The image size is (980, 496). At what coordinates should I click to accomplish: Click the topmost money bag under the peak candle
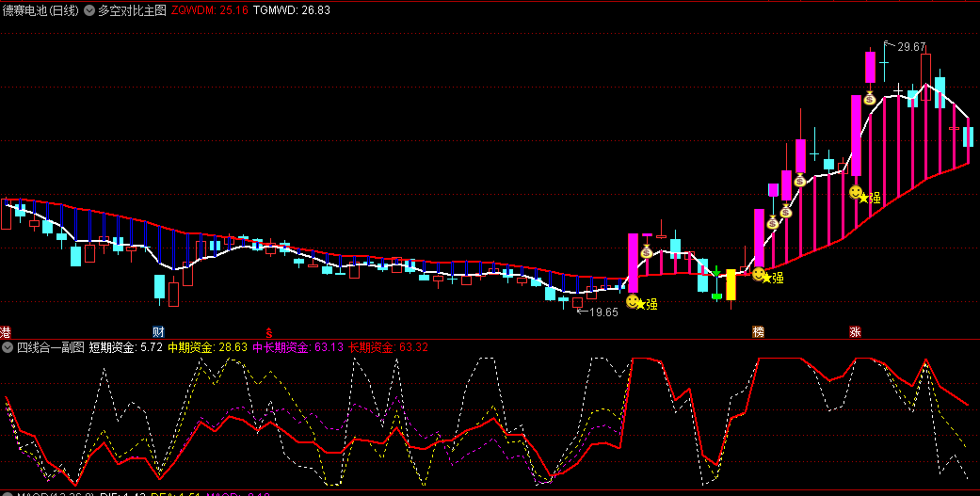click(869, 98)
